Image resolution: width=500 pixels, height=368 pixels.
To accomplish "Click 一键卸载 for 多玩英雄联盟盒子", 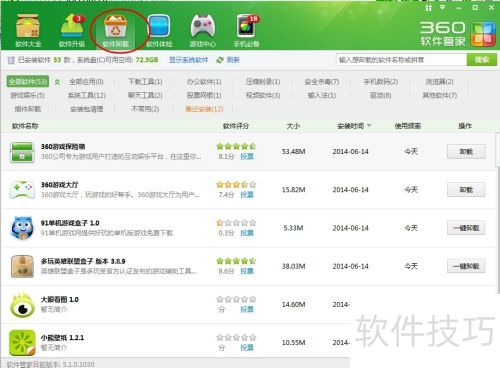I will point(466,266).
